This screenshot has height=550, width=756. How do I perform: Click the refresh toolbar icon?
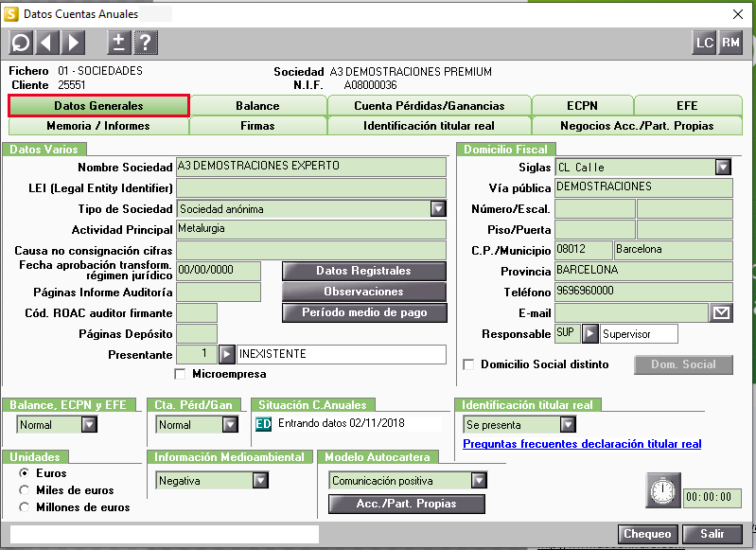click(x=21, y=43)
